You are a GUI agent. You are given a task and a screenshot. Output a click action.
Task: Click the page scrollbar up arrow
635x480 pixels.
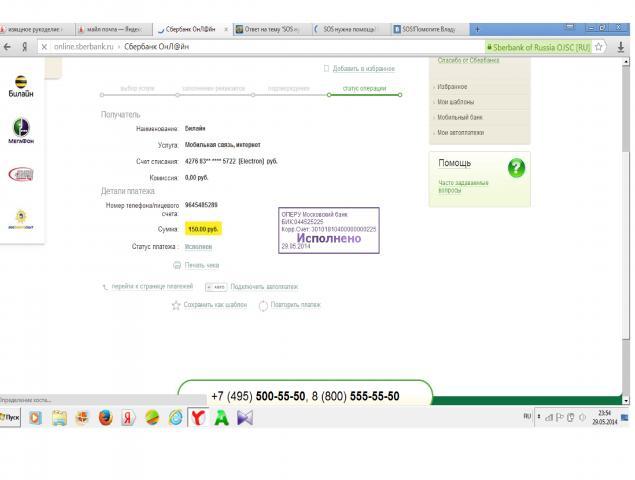[626, 62]
